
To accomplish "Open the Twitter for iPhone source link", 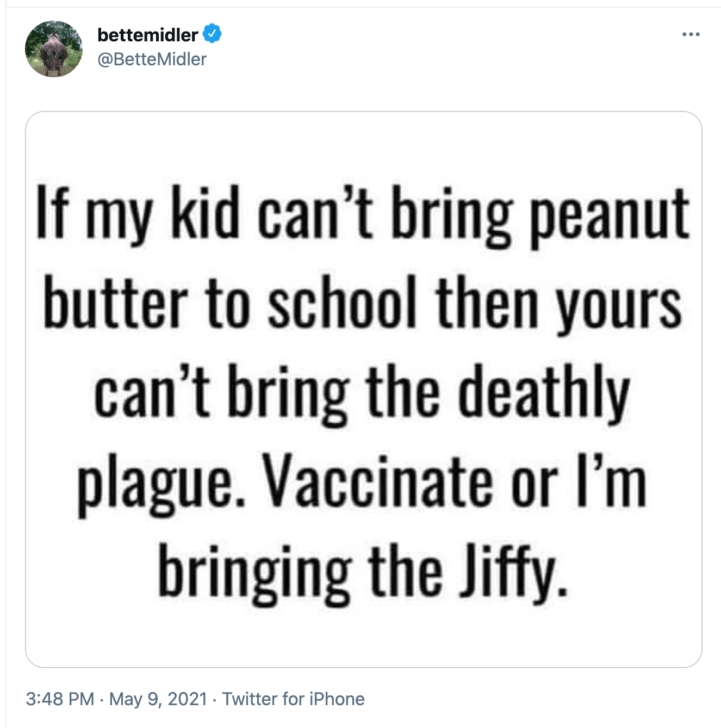I will [x=293, y=699].
